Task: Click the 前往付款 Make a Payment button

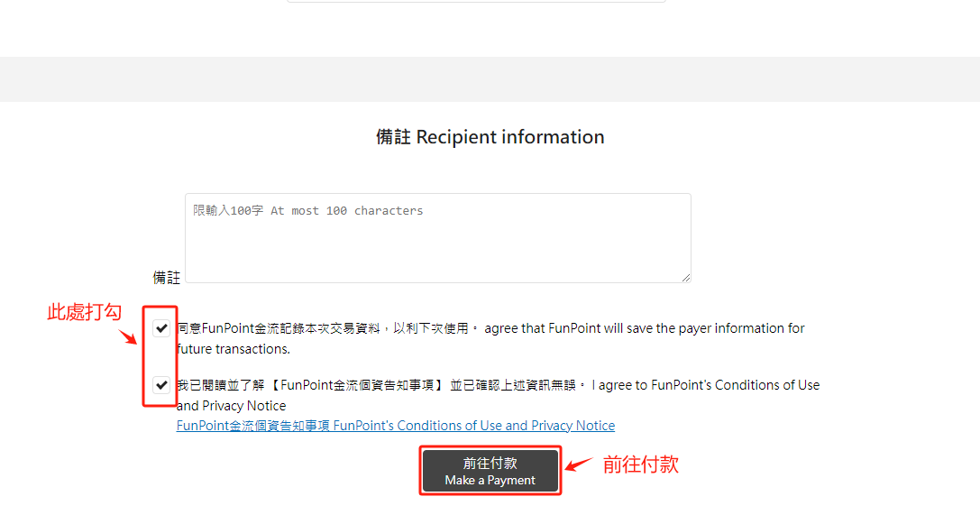Action: pos(490,471)
